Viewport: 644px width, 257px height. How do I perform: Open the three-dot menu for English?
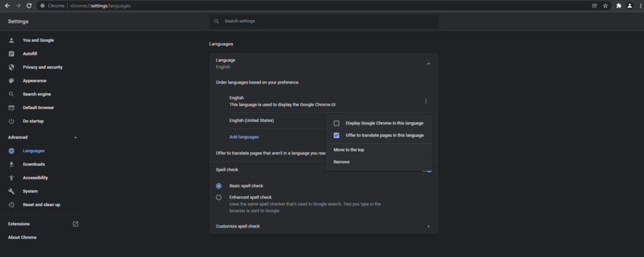[x=426, y=101]
